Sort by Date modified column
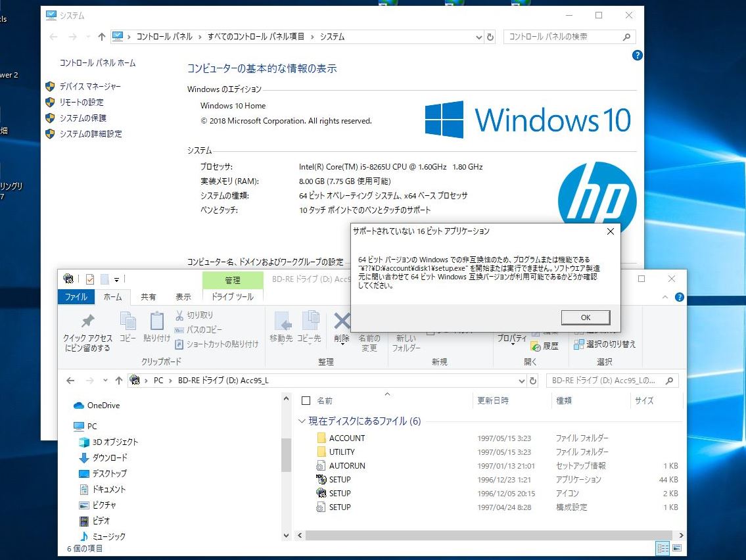The height and width of the screenshot is (560, 746). [x=493, y=401]
